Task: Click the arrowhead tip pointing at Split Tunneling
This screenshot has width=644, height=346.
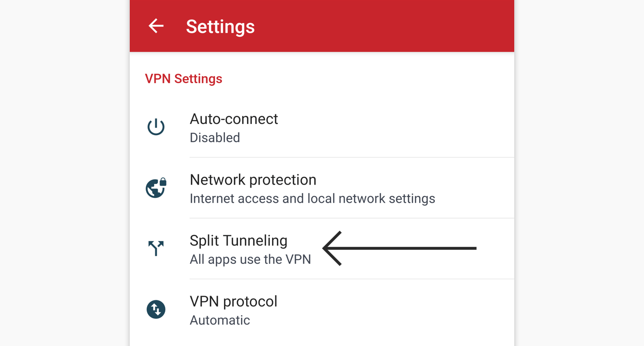Action: (325, 248)
